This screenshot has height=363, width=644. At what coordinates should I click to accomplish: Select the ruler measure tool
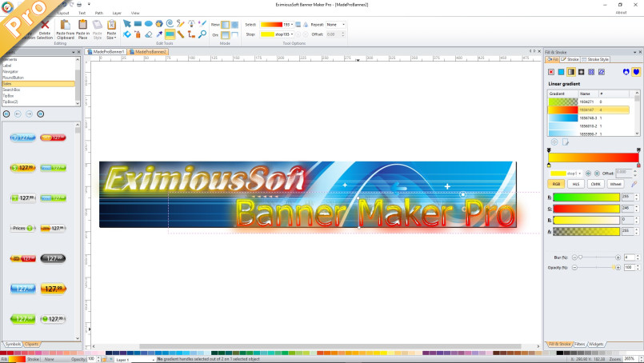tap(180, 34)
